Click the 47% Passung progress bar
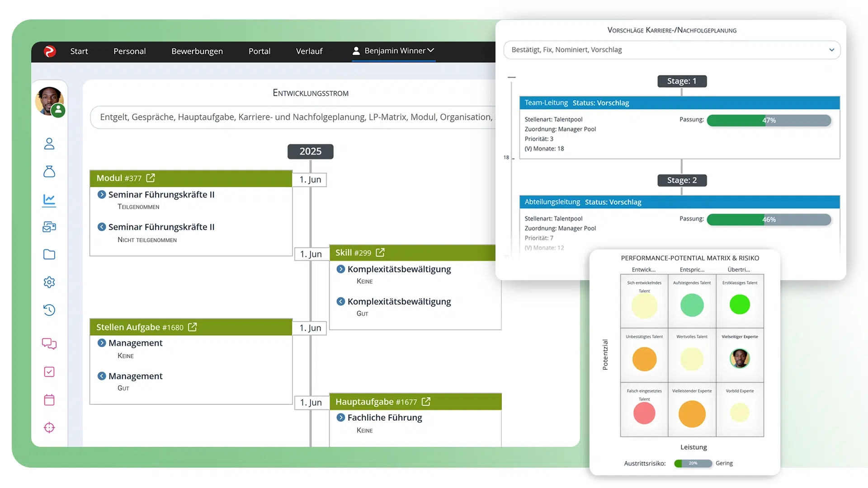868x488 pixels. coord(769,120)
